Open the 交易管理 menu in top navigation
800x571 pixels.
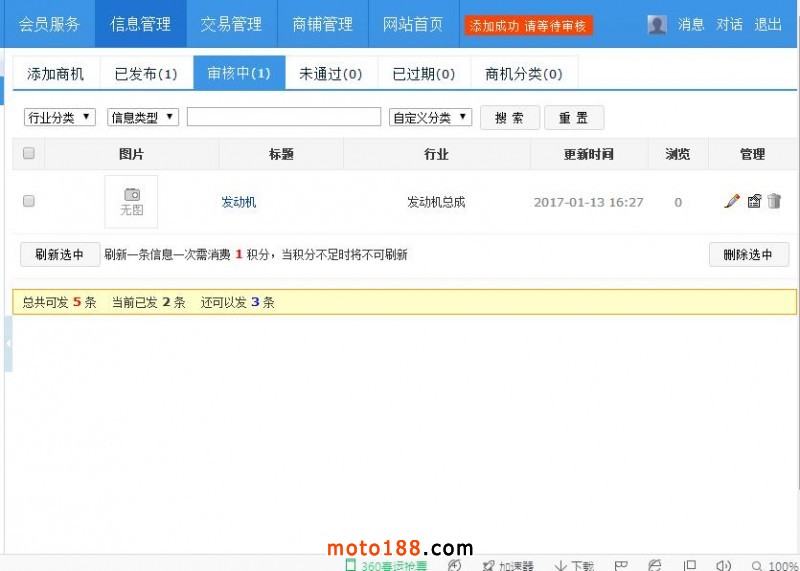pyautogui.click(x=231, y=24)
